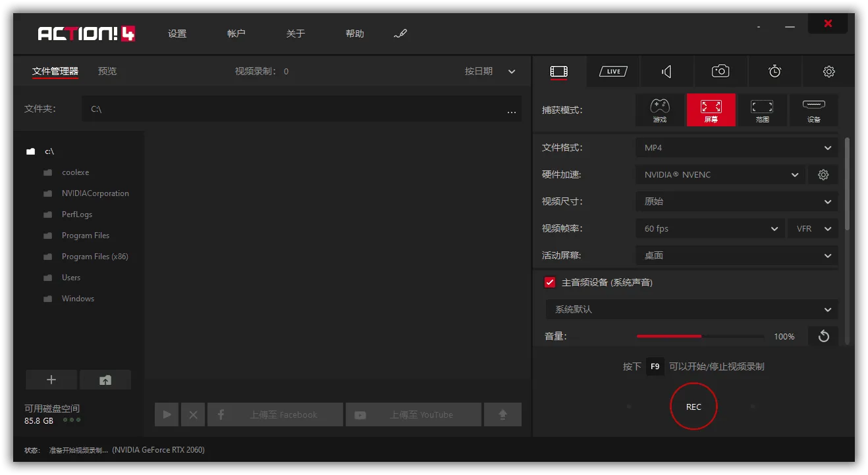Open the video recording tab icon

coord(558,71)
